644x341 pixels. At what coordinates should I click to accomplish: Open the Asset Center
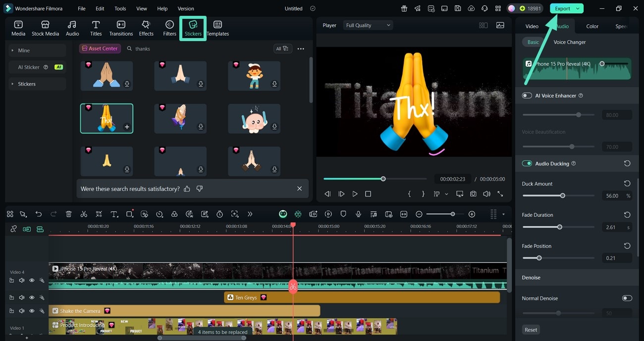tap(100, 49)
